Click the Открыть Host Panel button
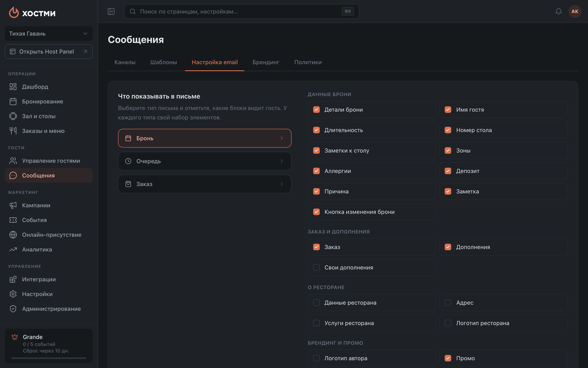This screenshot has height=368, width=588. tap(49, 52)
